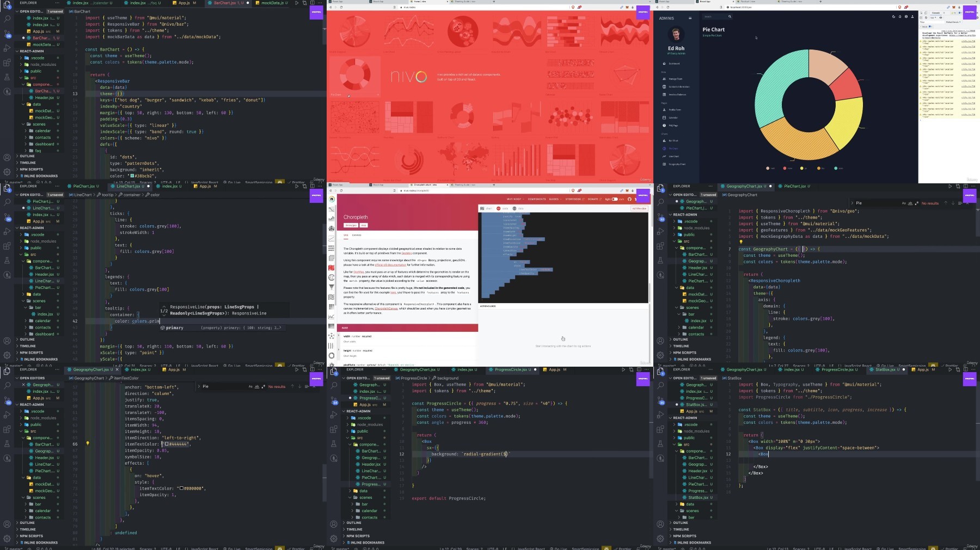Toggle Match Whole Word in GeographyChart imports editor's find
Screen dimensions: 980x550
[910, 203]
